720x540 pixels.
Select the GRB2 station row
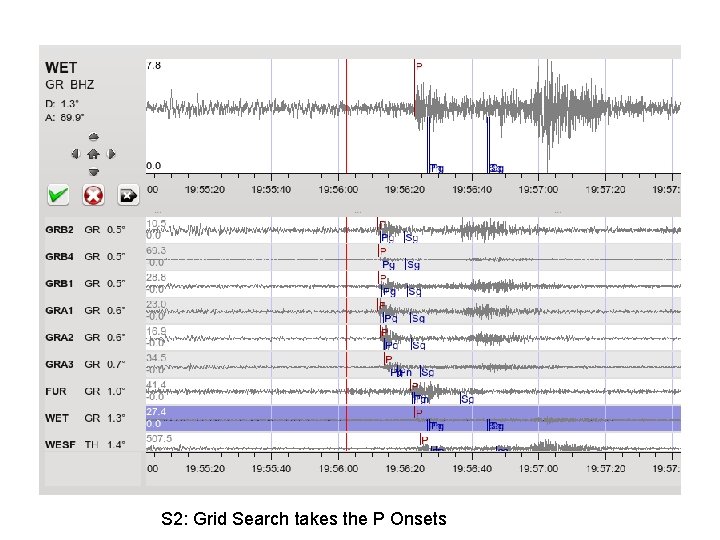(363, 230)
